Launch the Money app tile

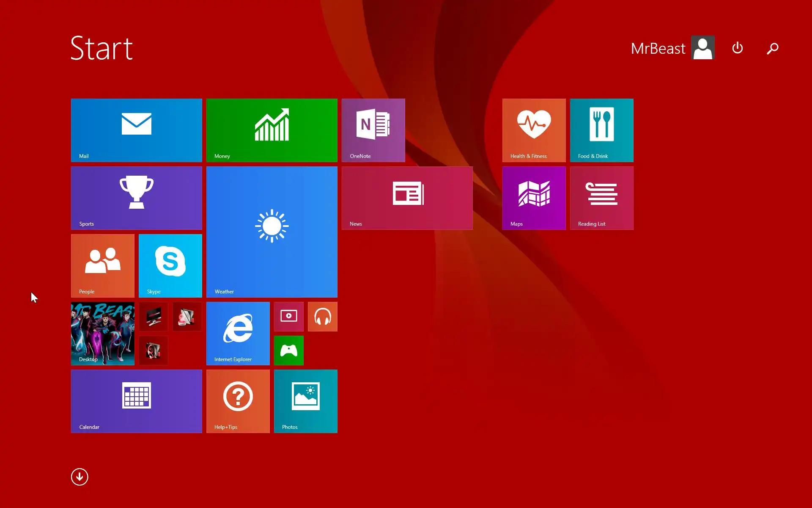tap(272, 130)
